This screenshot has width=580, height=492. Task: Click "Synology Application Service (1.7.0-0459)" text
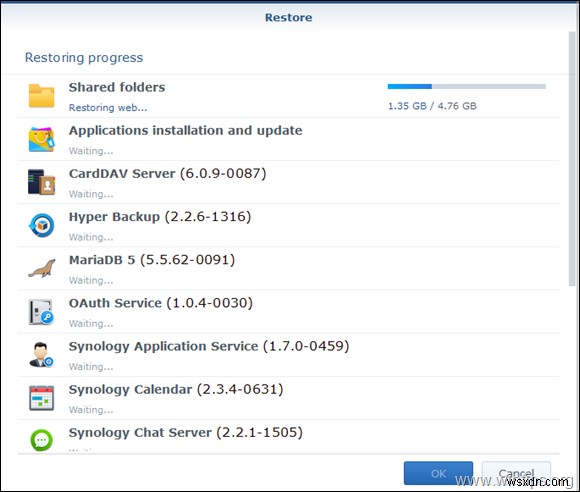pyautogui.click(x=209, y=347)
